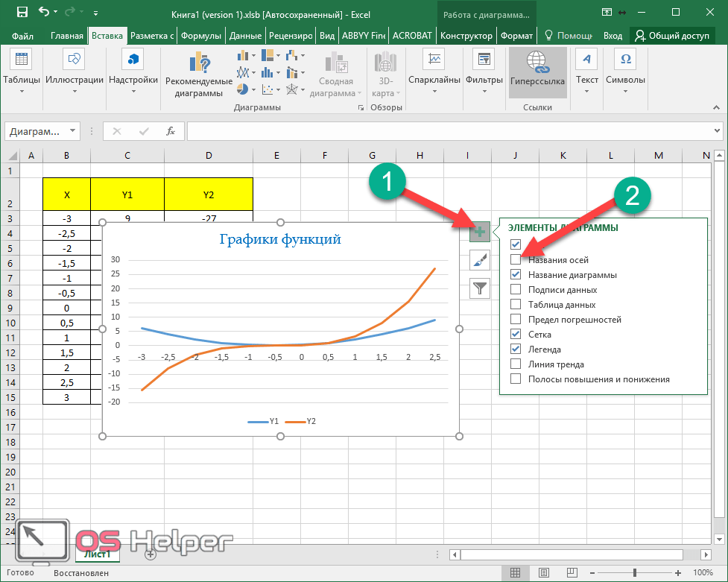The width and height of the screenshot is (728, 582).
Task: Click the zoom slider in status bar
Action: (635, 573)
